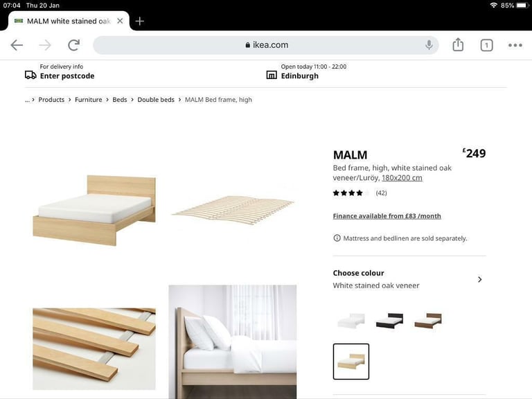The image size is (532, 399).
Task: Tap the browser back arrow
Action: click(17, 45)
